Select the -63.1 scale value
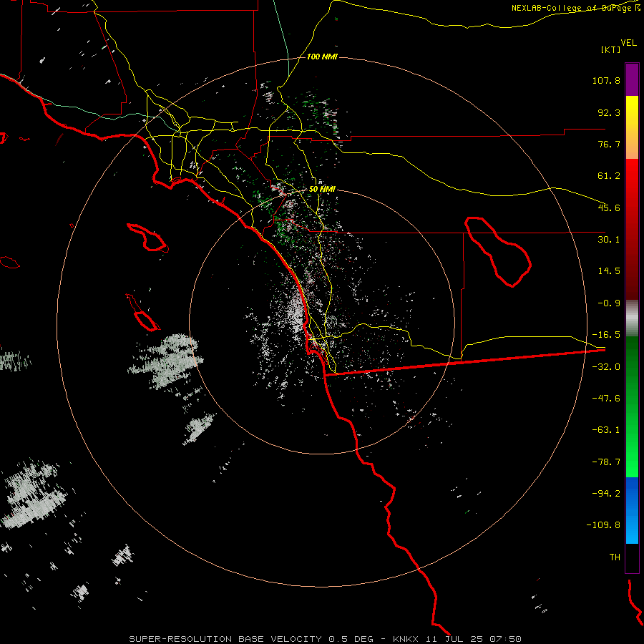 coord(606,430)
